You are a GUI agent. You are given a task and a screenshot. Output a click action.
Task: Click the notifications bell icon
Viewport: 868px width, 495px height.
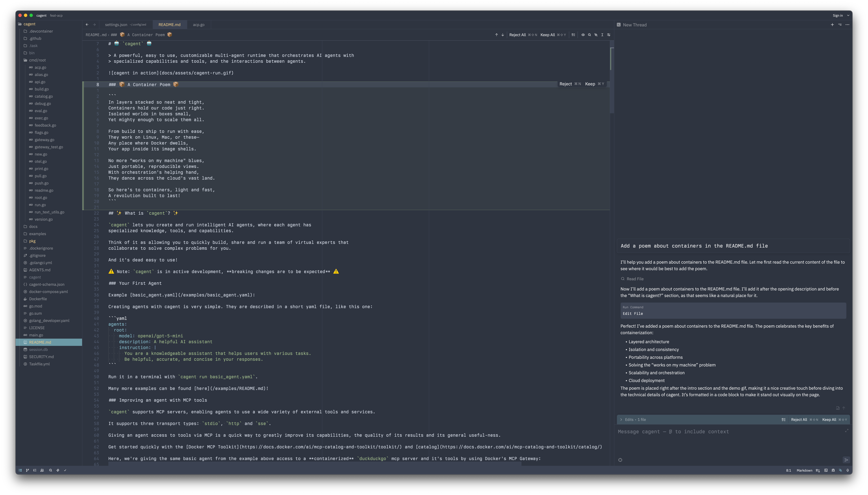pos(848,470)
